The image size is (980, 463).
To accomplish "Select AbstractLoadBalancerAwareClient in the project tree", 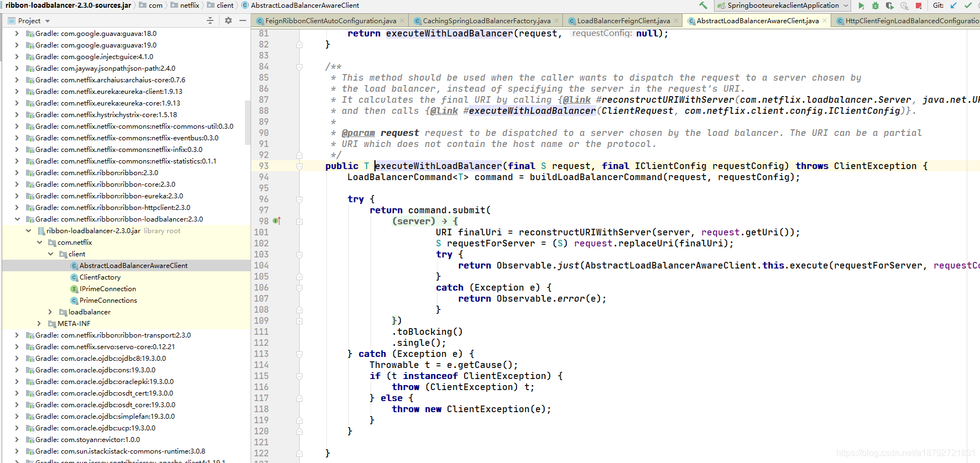I will point(133,266).
